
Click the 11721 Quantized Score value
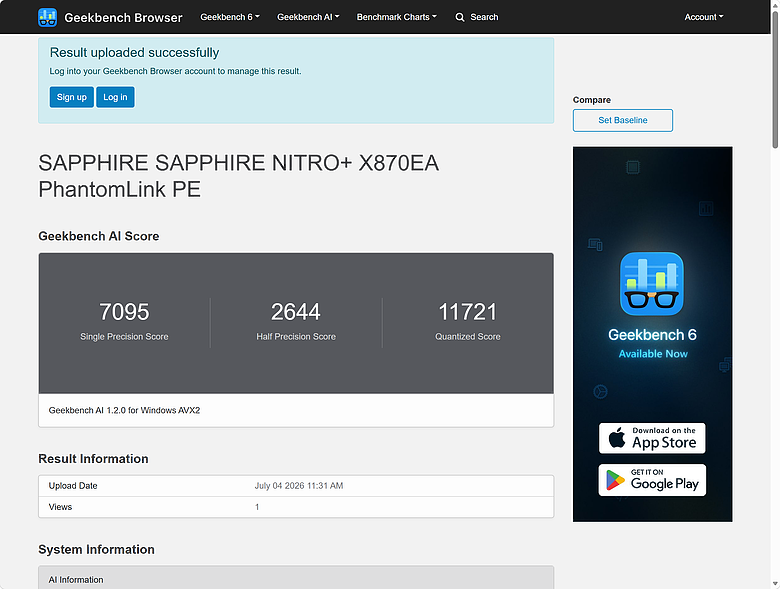click(468, 312)
